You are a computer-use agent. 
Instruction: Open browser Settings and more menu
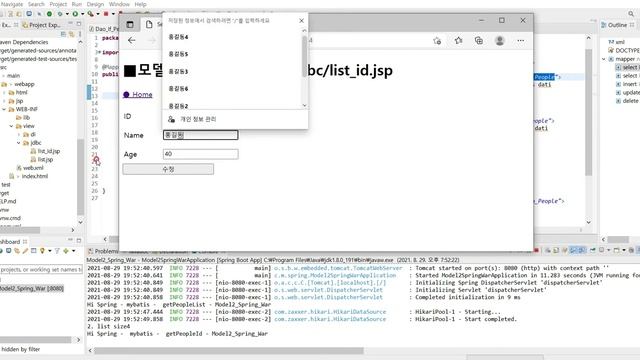coord(520,40)
